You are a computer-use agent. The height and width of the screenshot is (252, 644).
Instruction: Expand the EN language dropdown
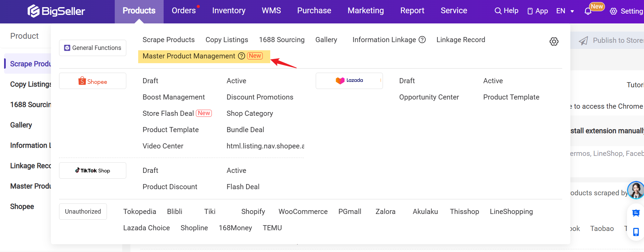[565, 11]
